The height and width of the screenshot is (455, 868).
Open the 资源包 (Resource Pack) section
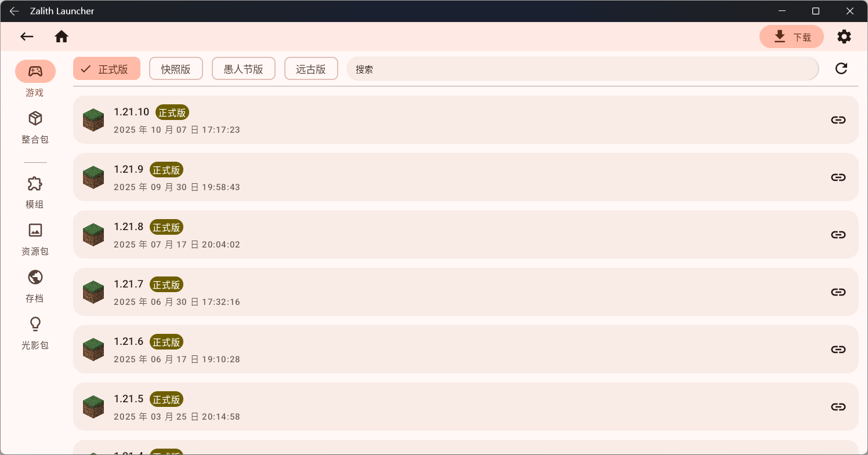(35, 230)
